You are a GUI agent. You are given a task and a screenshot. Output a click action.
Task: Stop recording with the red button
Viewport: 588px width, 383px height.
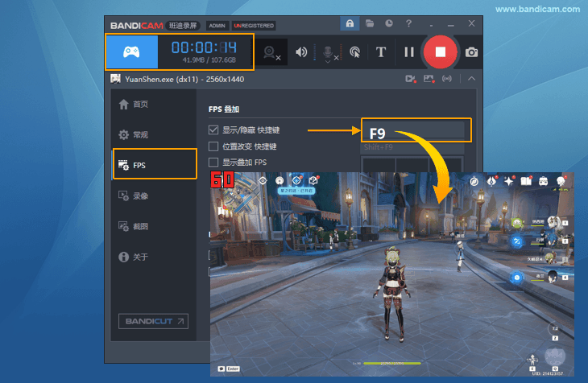pyautogui.click(x=441, y=52)
